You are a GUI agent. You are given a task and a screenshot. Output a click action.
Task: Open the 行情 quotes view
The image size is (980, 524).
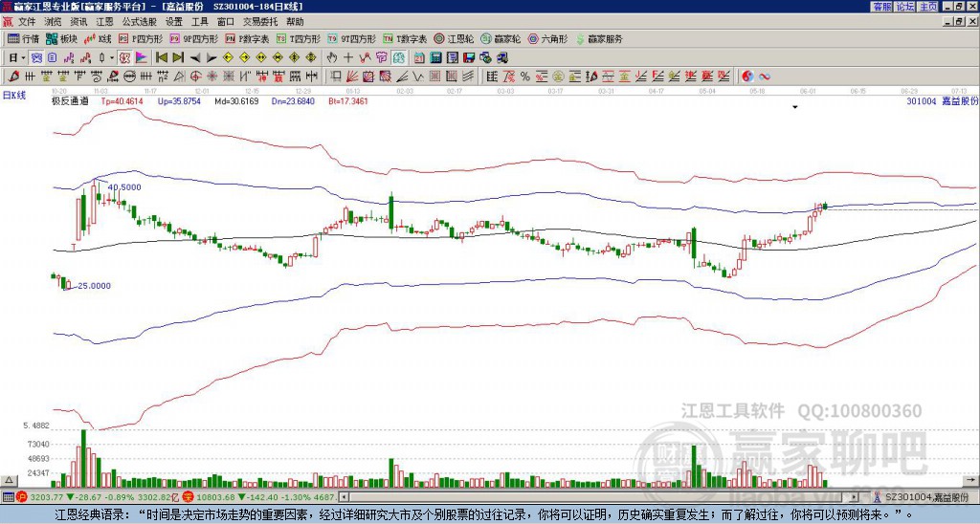[23, 38]
